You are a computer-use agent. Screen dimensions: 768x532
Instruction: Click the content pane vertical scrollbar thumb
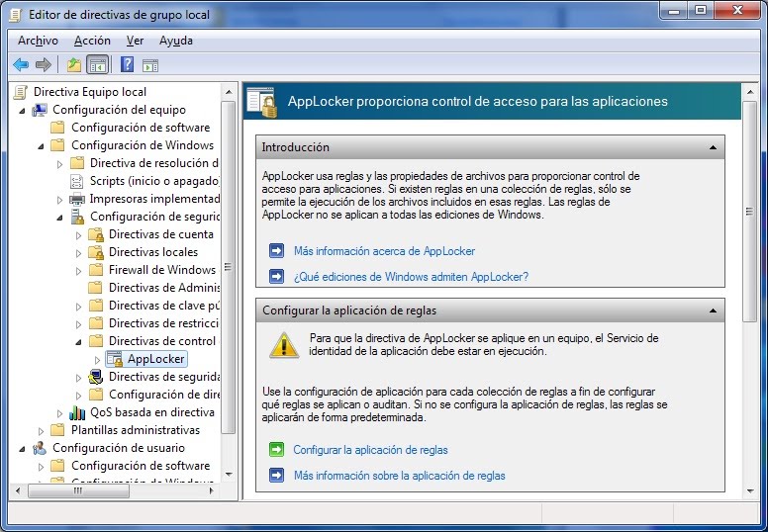749,212
